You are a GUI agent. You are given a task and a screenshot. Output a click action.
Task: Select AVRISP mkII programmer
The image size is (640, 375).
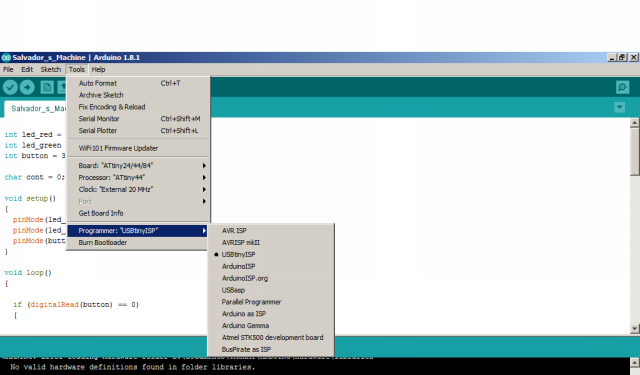click(x=271, y=242)
